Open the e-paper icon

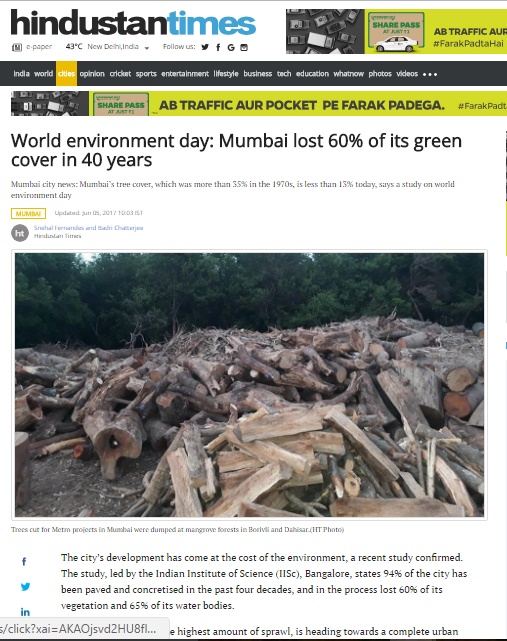point(17,47)
